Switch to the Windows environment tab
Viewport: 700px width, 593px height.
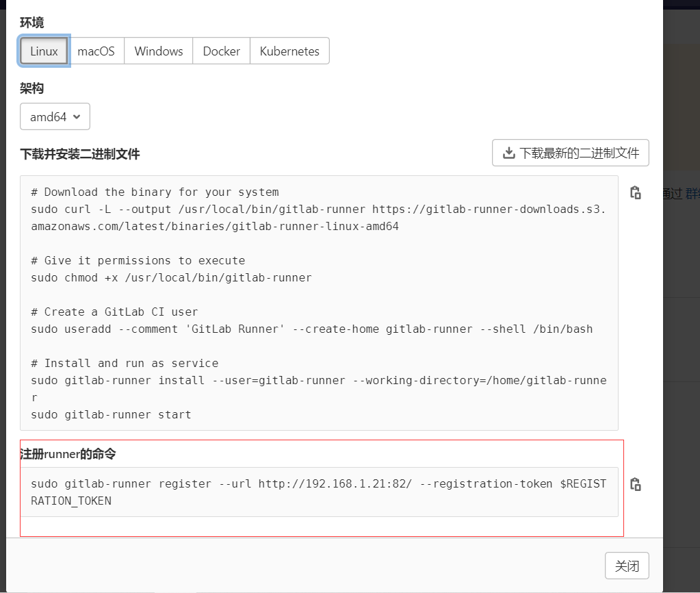(x=159, y=51)
